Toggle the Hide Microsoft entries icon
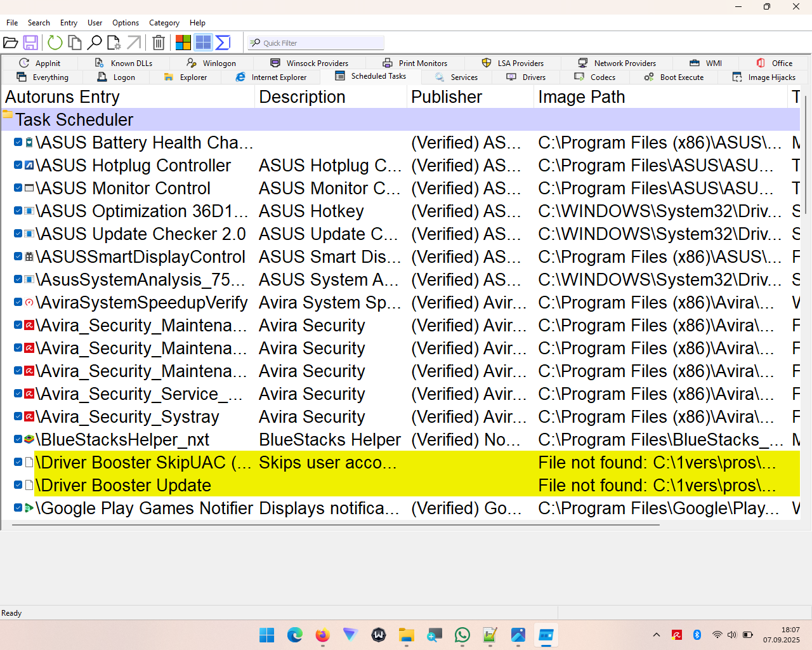Viewport: 812px width, 650px height. point(183,43)
